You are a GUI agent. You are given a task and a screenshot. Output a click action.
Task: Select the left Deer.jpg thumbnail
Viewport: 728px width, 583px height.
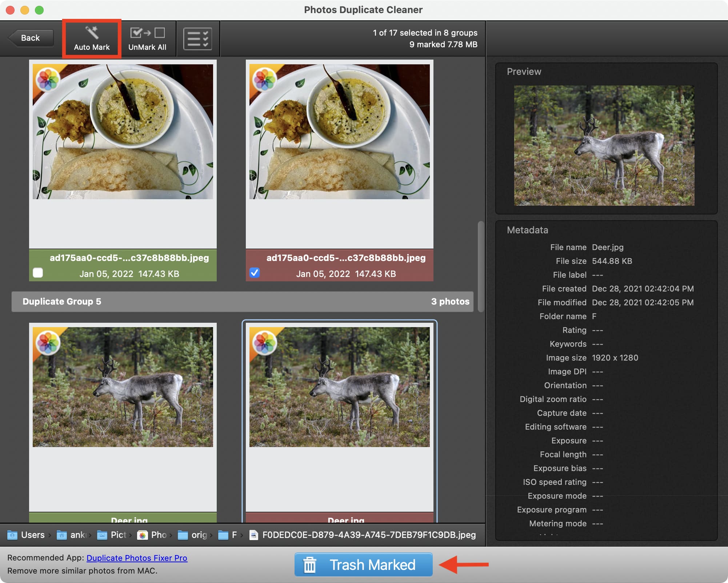point(123,387)
